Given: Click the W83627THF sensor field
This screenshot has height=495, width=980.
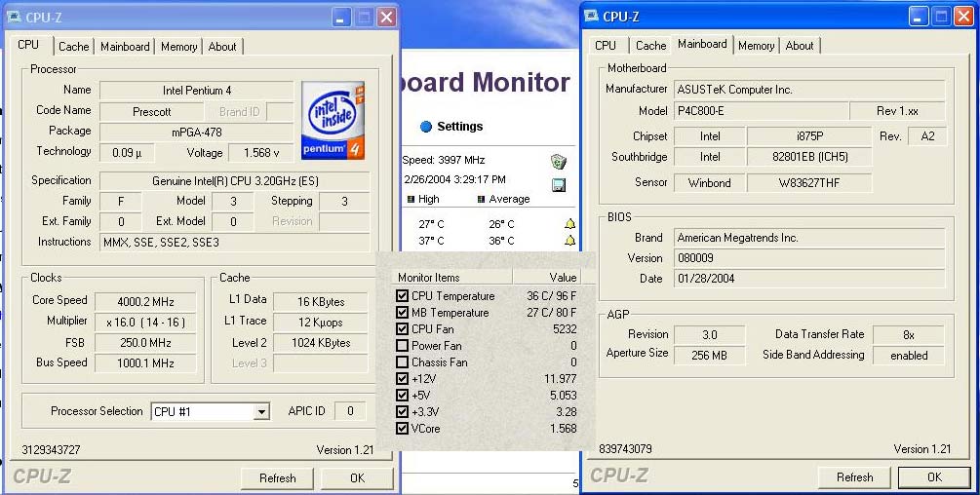Looking at the screenshot, I should (x=809, y=183).
